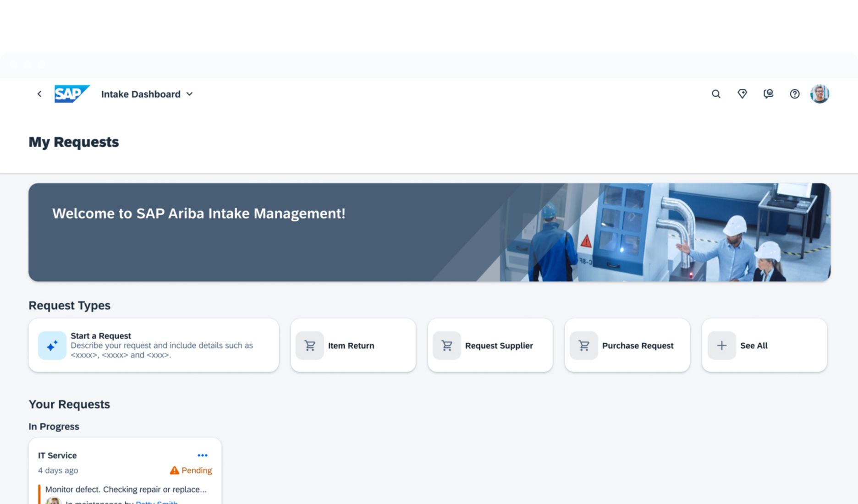Click the plus icon on See All
The height and width of the screenshot is (504, 858).
[721, 345]
